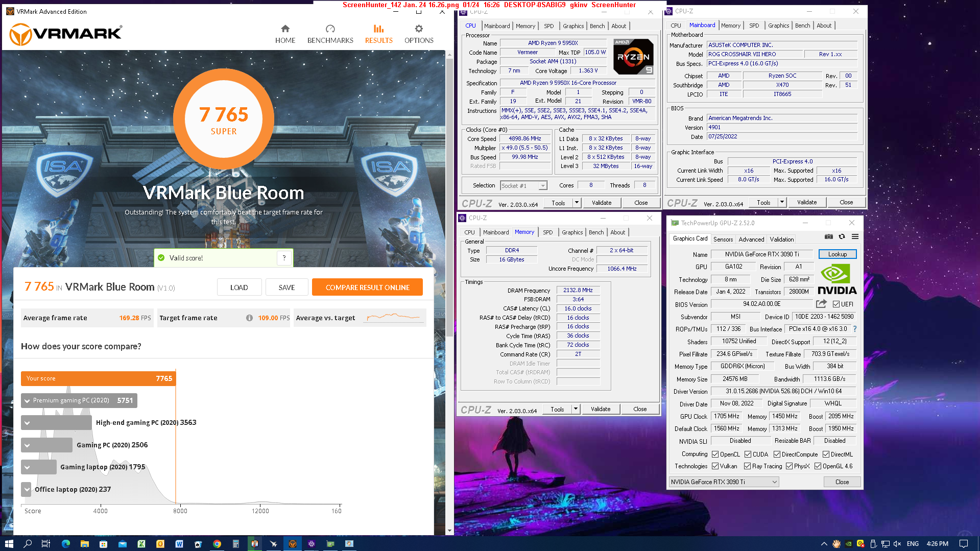
Task: Expand High-end gaming PC (2020) comparison
Action: (x=27, y=423)
